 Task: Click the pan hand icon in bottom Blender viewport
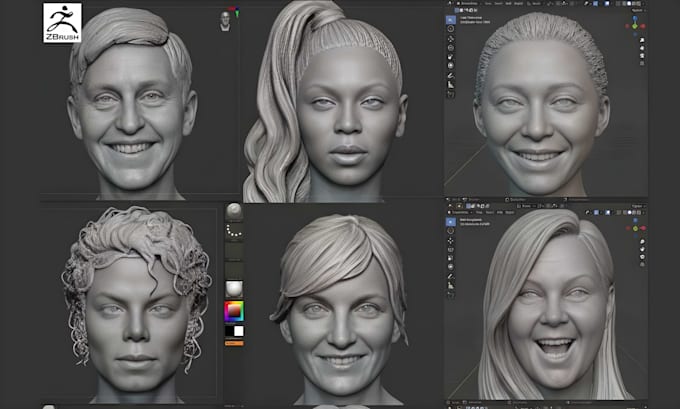(642, 249)
